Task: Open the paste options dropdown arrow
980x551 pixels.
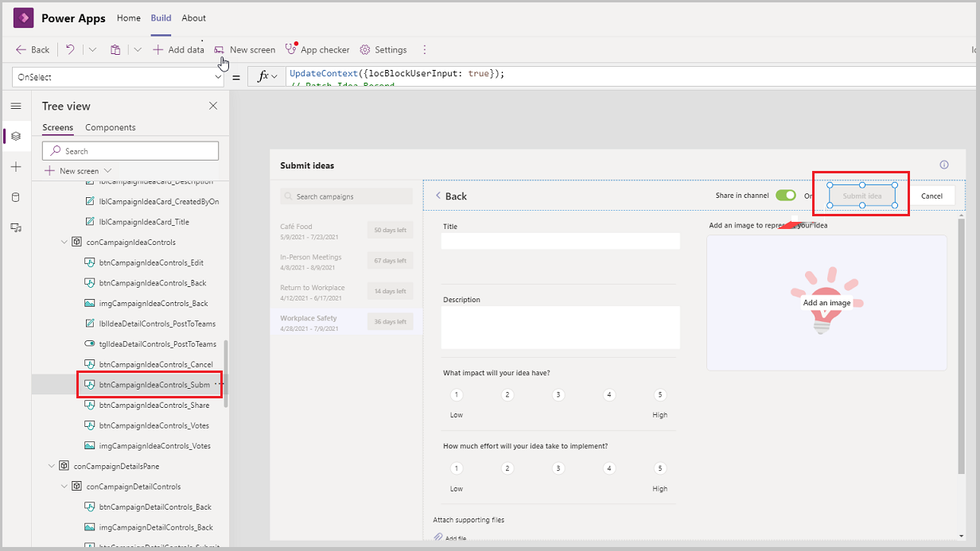Action: click(138, 49)
